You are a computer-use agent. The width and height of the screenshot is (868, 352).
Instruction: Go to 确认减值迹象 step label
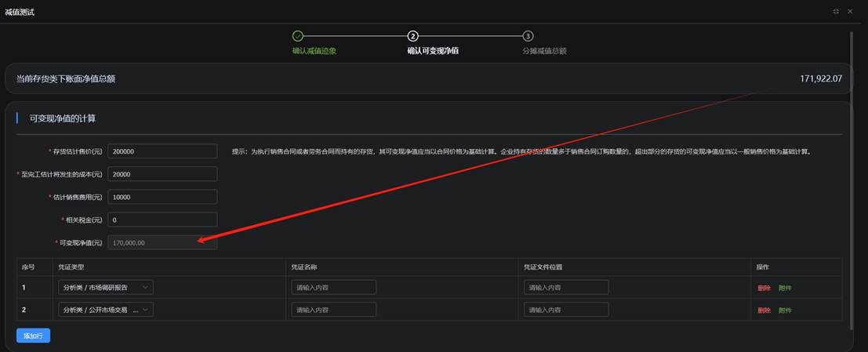[x=314, y=51]
